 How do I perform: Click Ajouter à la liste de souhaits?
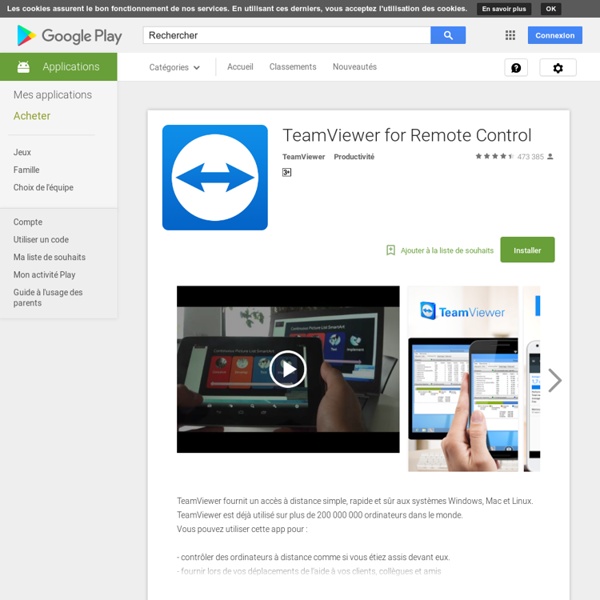pyautogui.click(x=447, y=251)
